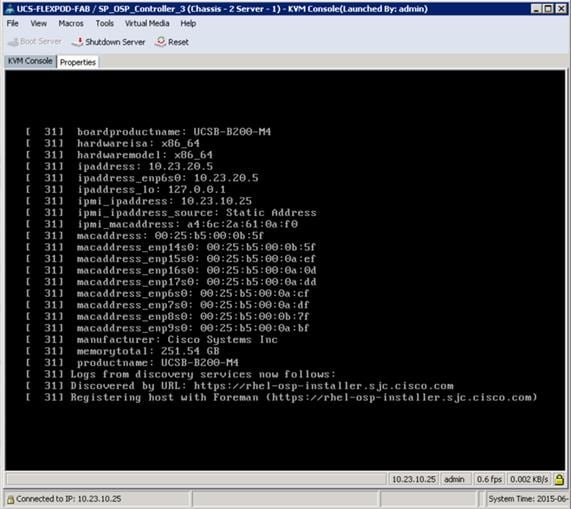Open the Virtual Media menu
The height and width of the screenshot is (509, 571).
(x=147, y=23)
